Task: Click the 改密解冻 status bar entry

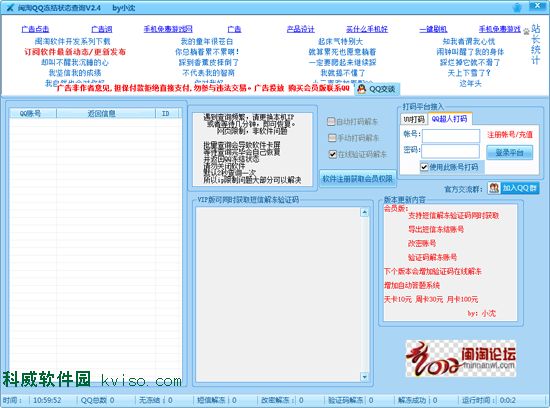Action: [x=282, y=400]
